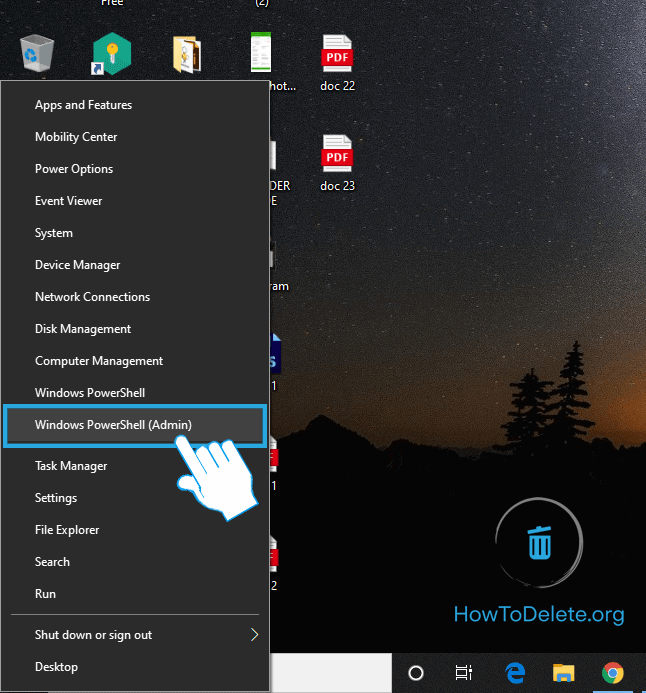Launch Event Viewer
This screenshot has height=693, width=646.
135,201
